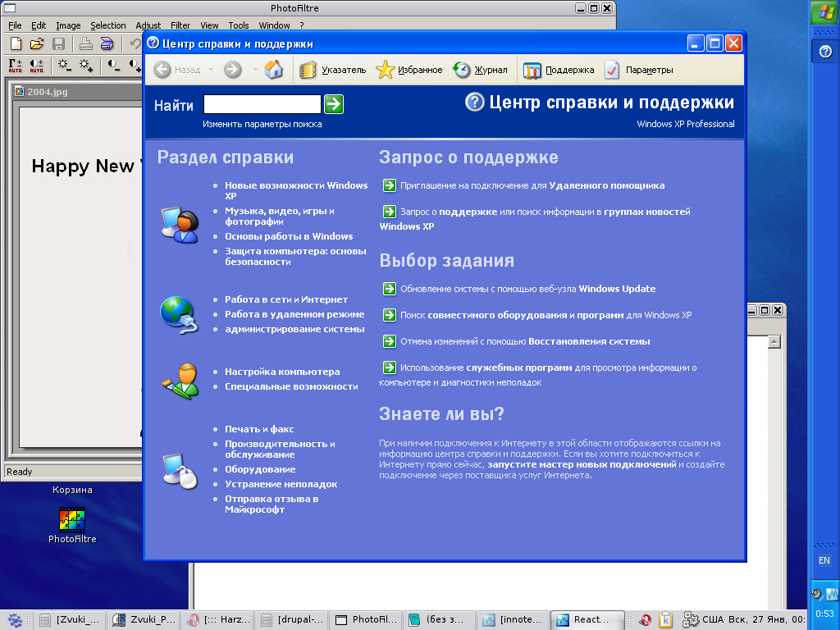
Task: Open Избранное (Favorites) star button
Action: point(409,70)
